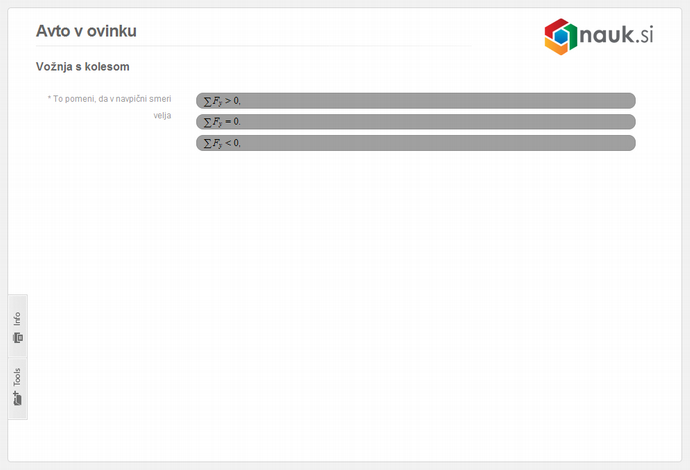Click the sigma symbol in equals-zero option
690x470 pixels.
coord(207,122)
